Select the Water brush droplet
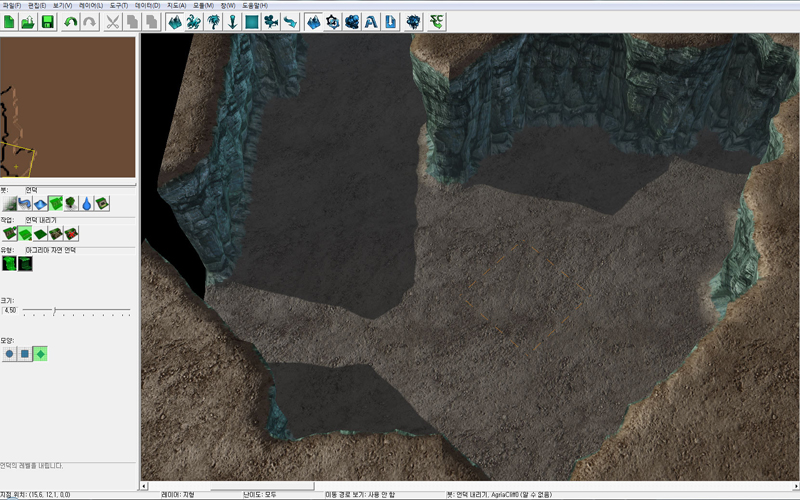 [87, 204]
